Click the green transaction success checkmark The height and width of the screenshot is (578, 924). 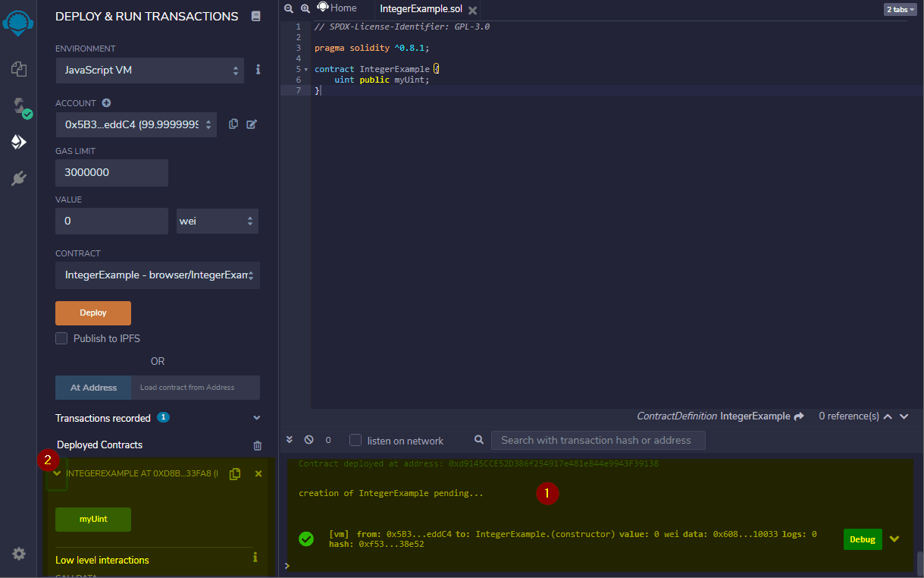(x=306, y=539)
